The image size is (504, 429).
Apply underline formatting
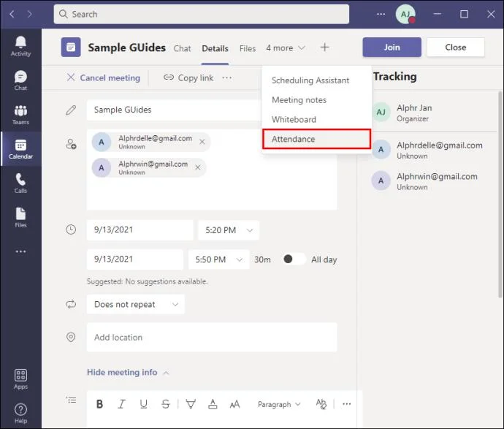144,404
